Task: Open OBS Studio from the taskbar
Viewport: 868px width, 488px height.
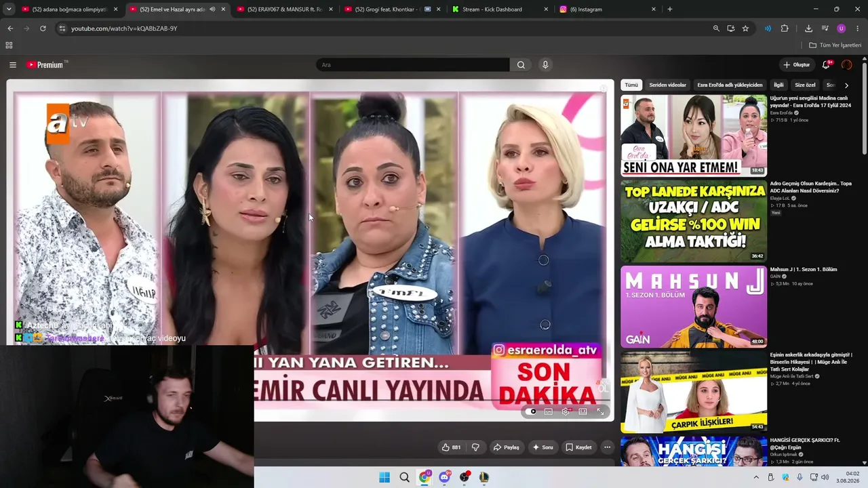Action: click(464, 477)
